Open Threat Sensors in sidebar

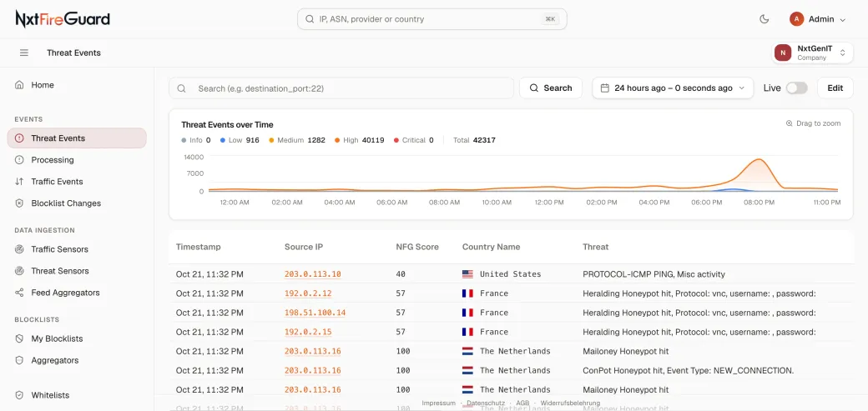click(x=77, y=270)
